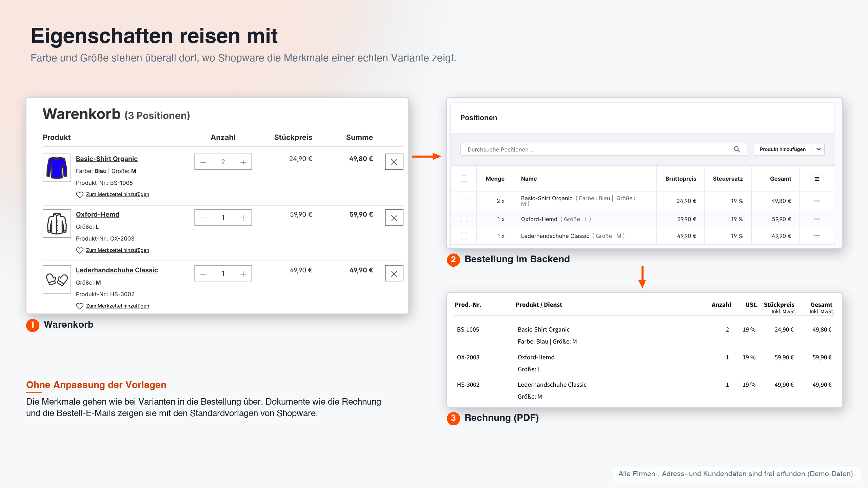Click Oxford-Hemd jacket thumbnail
This screenshot has width=868, height=488.
tap(57, 224)
